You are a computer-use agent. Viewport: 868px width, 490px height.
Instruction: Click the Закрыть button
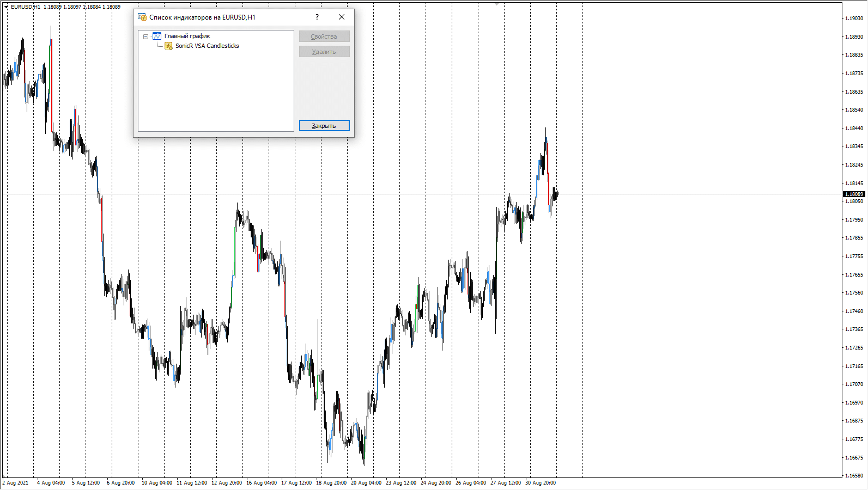tap(324, 126)
